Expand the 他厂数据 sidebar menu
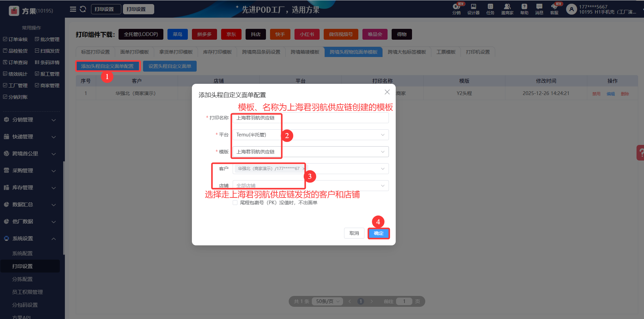Screen dimensions: 644x319 [x=30, y=222]
